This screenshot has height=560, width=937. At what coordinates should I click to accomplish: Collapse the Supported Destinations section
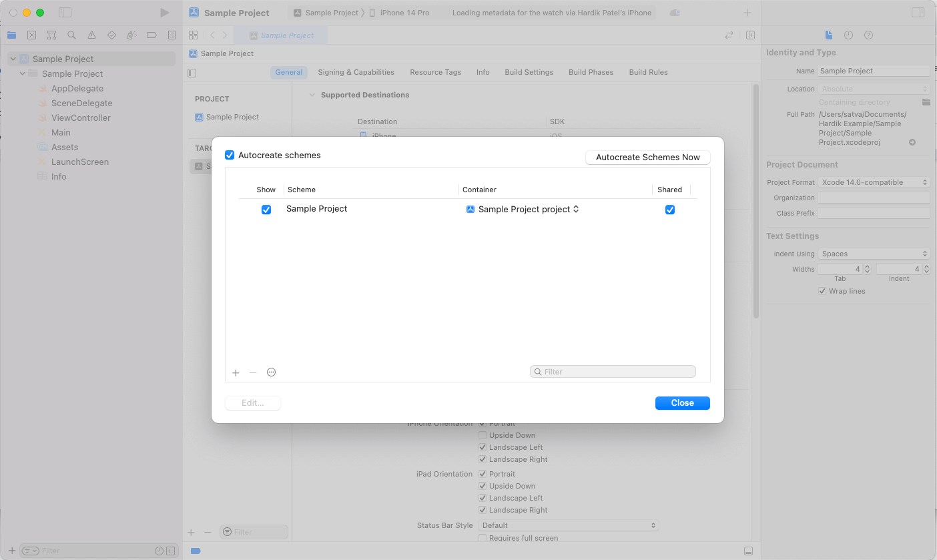point(312,95)
